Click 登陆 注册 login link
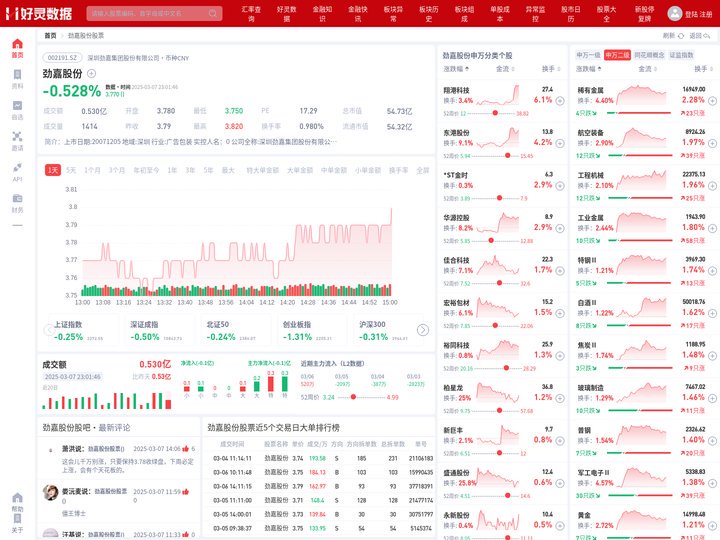 pos(698,14)
